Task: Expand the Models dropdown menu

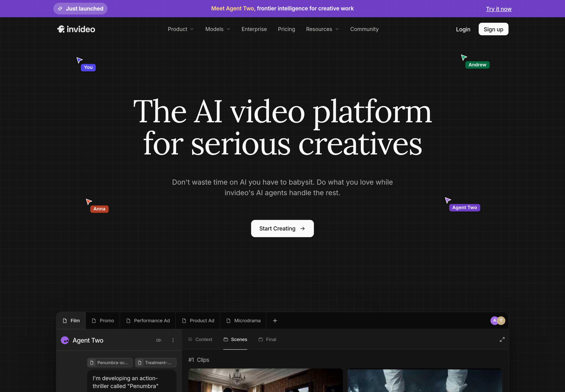Action: click(218, 29)
